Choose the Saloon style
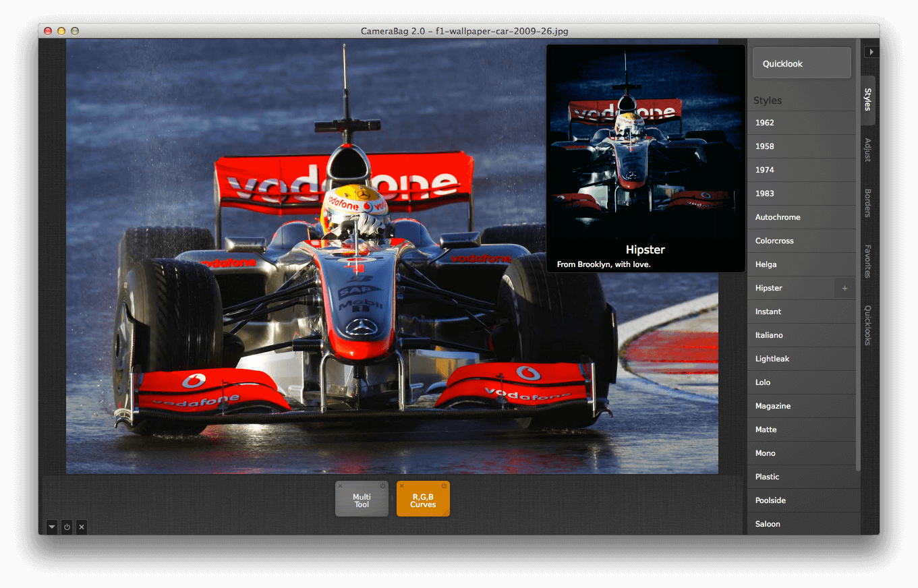 801,523
